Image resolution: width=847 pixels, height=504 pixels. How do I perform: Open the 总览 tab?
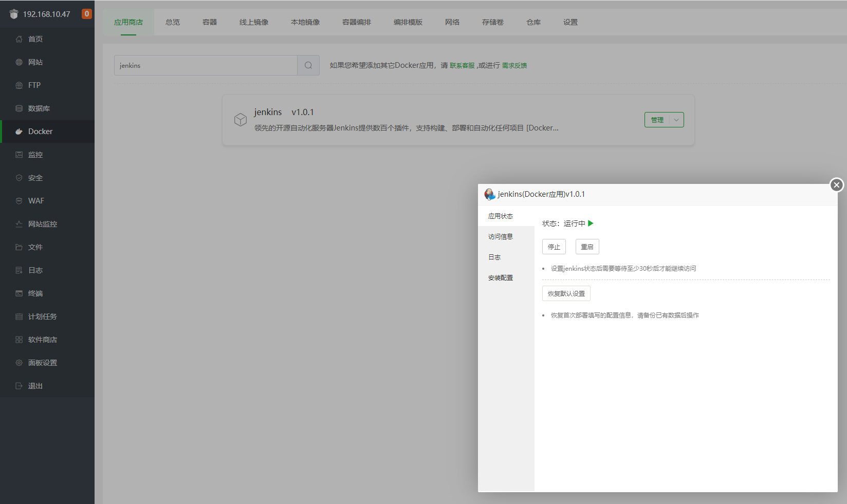pyautogui.click(x=173, y=22)
